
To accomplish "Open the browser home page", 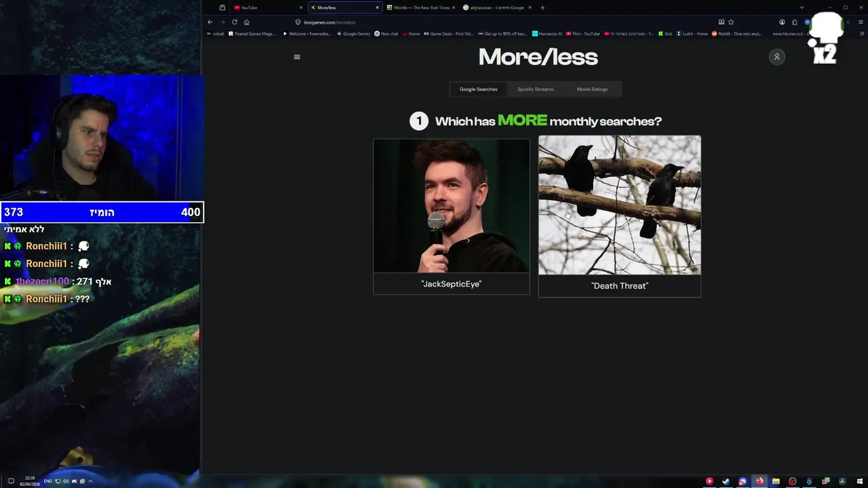I will (x=247, y=22).
